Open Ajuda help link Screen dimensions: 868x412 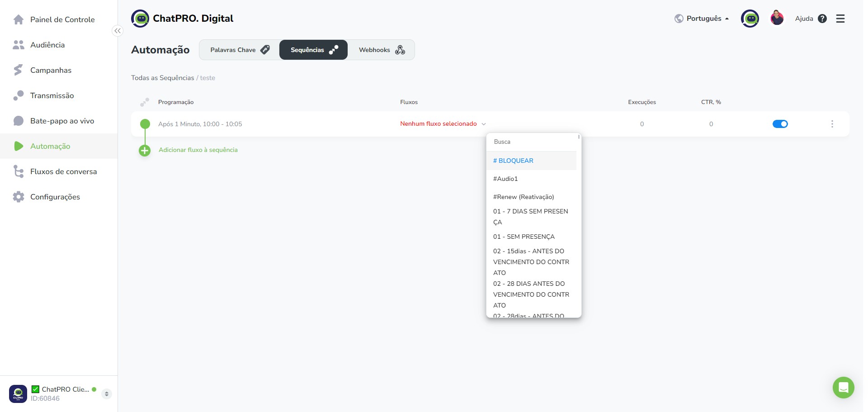(804, 19)
